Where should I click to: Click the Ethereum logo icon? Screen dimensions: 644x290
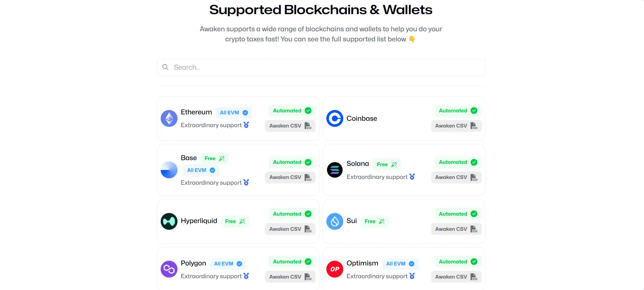pyautogui.click(x=169, y=118)
